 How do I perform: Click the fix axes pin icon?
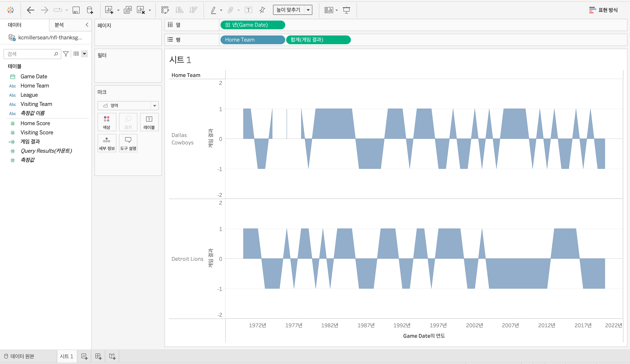click(x=262, y=10)
